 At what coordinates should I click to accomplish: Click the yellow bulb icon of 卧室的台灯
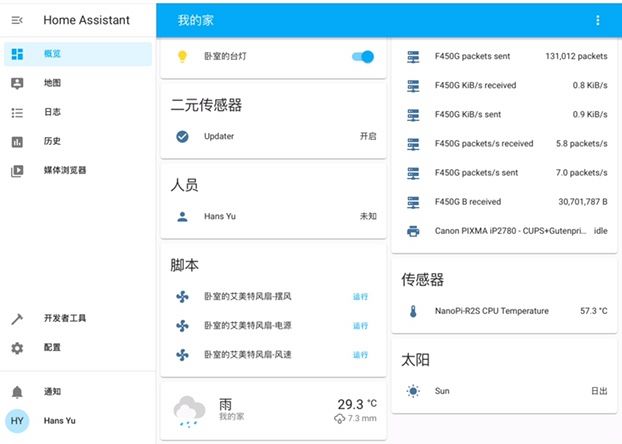coord(182,56)
